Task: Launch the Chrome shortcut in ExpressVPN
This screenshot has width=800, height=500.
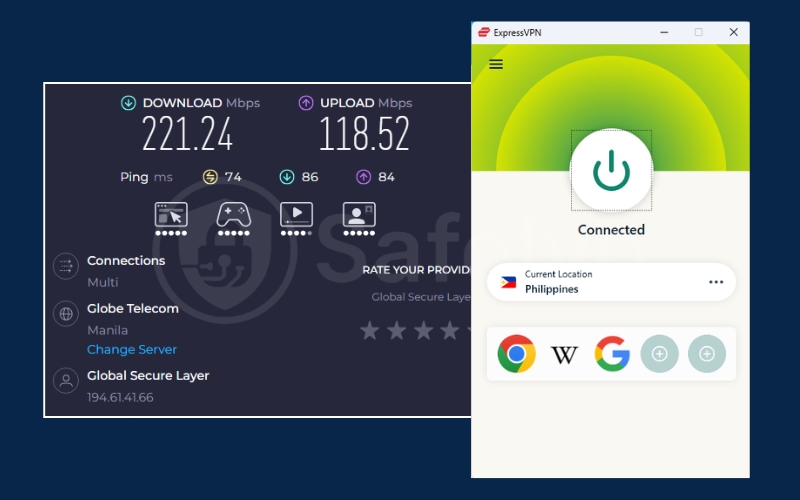Action: pyautogui.click(x=516, y=354)
